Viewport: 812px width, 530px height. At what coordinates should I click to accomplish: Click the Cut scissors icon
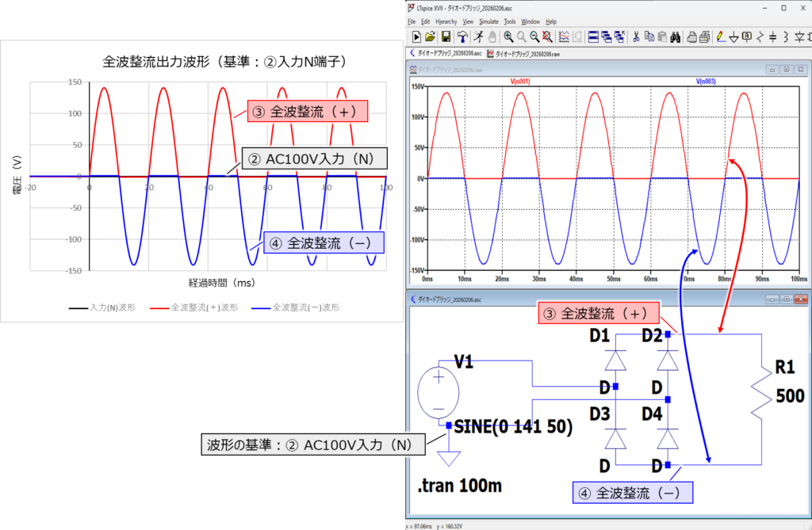[636, 36]
